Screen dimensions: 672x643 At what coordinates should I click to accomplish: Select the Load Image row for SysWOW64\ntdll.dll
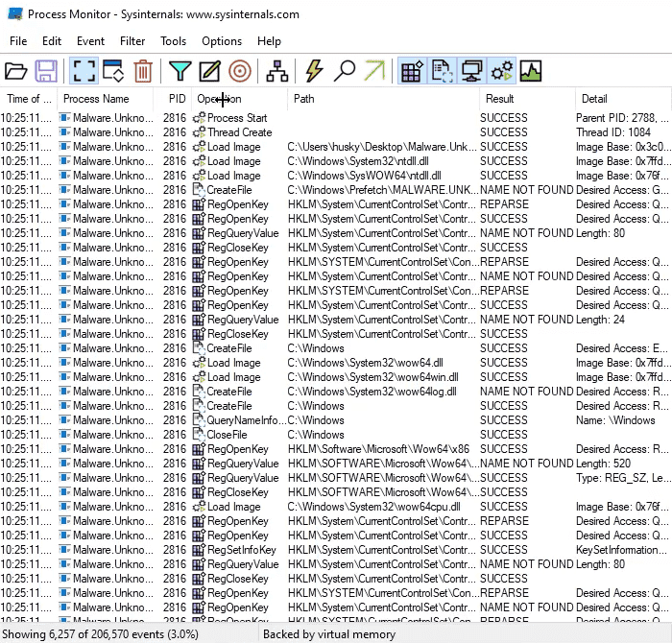tap(336, 176)
